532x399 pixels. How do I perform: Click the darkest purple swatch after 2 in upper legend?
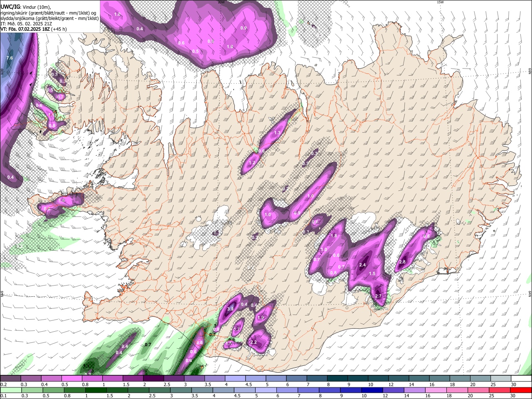[x=153, y=379]
